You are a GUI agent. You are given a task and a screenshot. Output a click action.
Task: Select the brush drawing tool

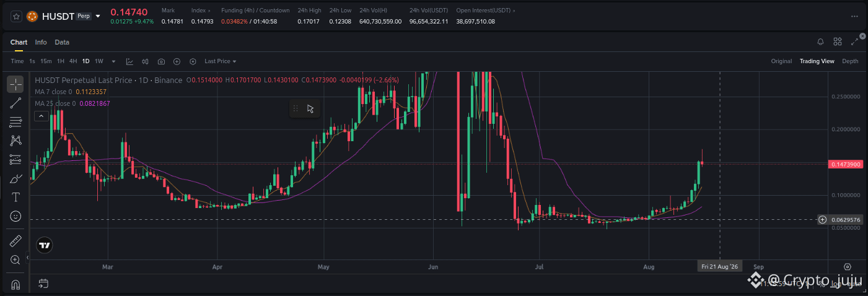point(15,178)
